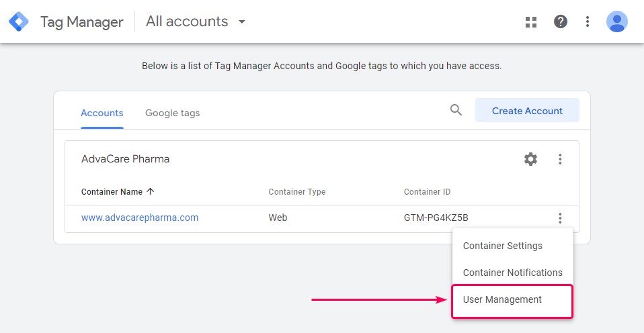Image resolution: width=644 pixels, height=333 pixels.
Task: Open www.advacarepharma.com container link
Action: click(x=140, y=218)
